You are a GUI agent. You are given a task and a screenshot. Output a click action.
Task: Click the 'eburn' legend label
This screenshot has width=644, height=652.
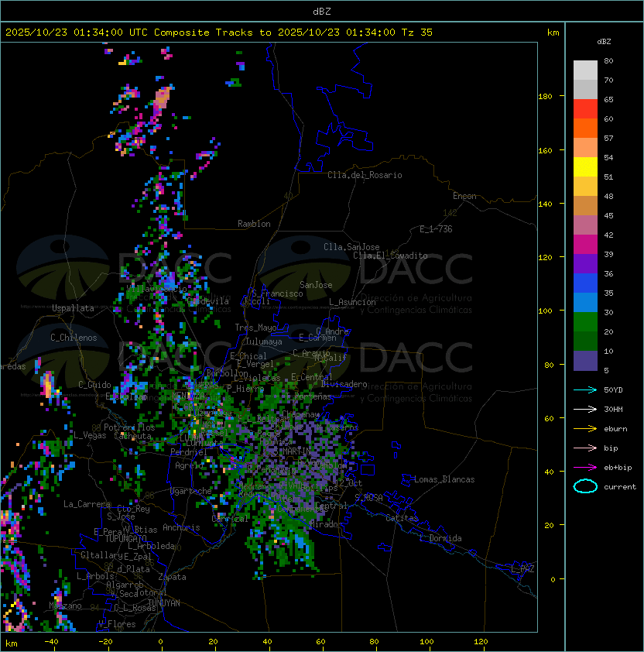coord(615,429)
